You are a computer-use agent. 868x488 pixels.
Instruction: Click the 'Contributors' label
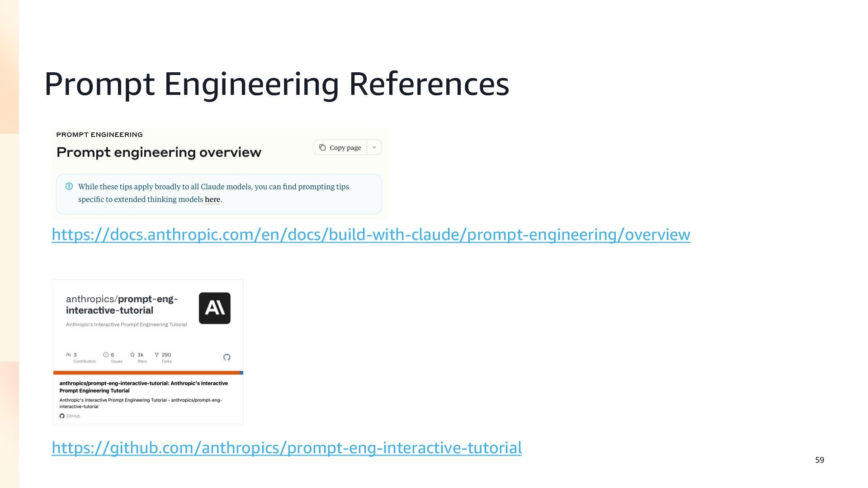(85, 361)
